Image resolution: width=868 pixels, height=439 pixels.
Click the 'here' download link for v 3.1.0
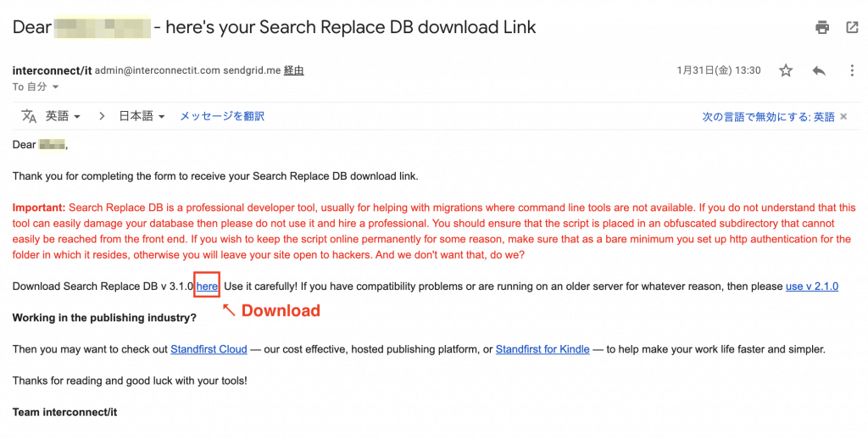207,286
